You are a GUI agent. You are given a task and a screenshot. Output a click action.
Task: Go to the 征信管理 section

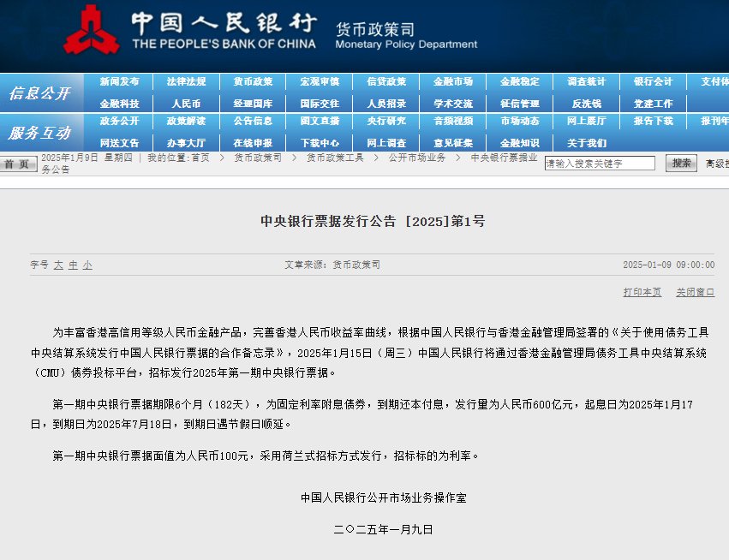pos(520,104)
